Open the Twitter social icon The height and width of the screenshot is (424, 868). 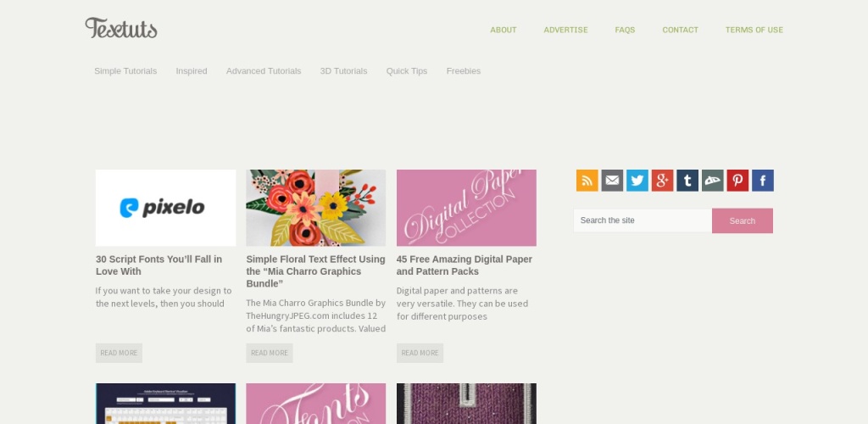click(x=637, y=181)
